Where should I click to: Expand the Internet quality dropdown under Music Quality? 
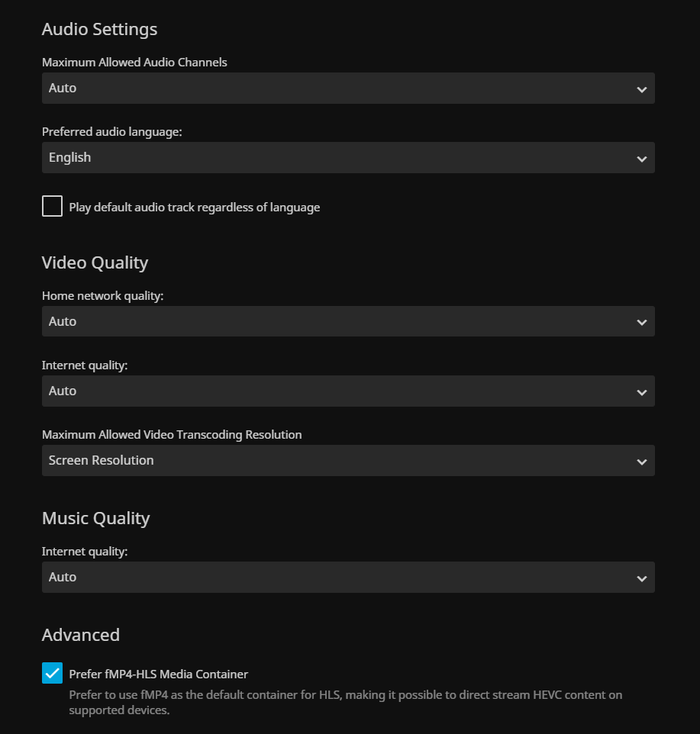(x=336, y=578)
